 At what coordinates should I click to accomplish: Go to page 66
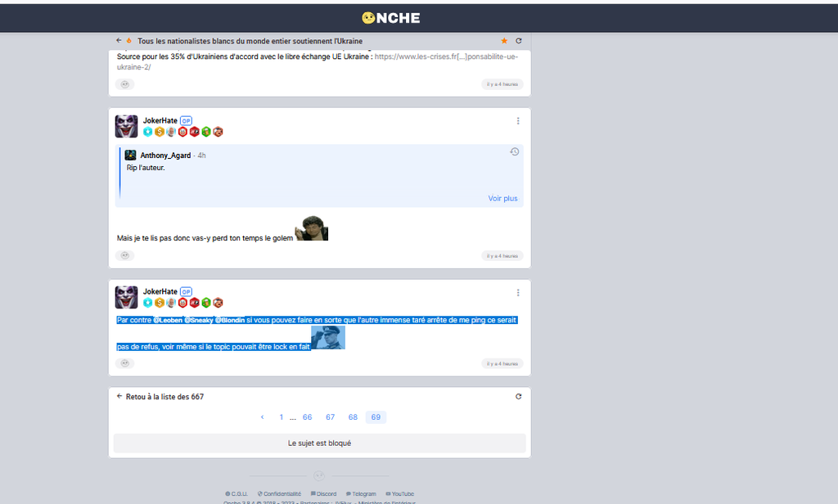(308, 417)
